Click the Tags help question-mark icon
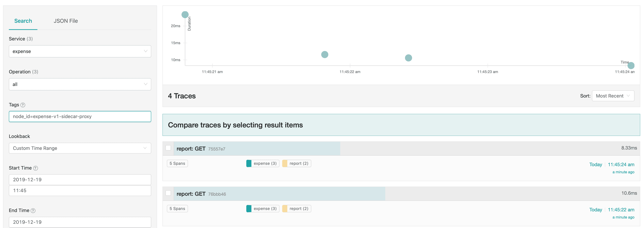The width and height of the screenshot is (644, 228). click(x=23, y=105)
